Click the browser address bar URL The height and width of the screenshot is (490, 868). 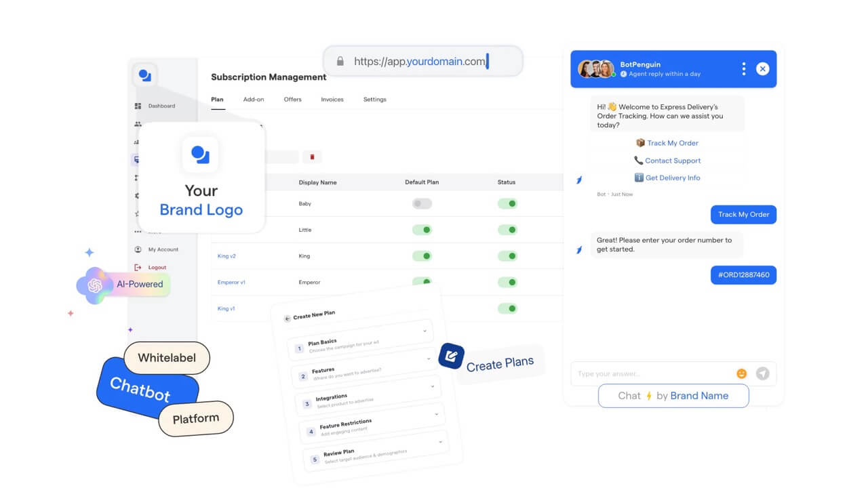(x=420, y=61)
